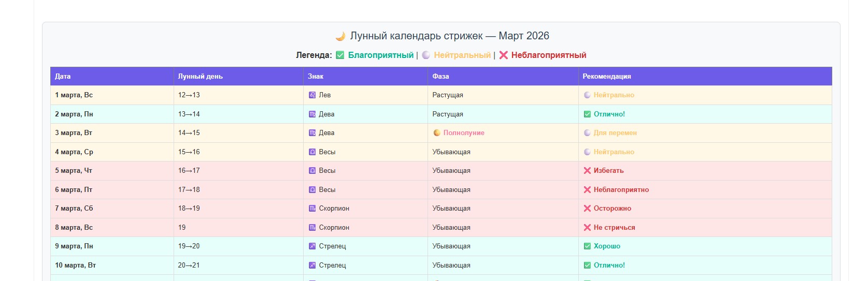
Task: Click the Libra icon in the 4 марта row
Action: 312,152
